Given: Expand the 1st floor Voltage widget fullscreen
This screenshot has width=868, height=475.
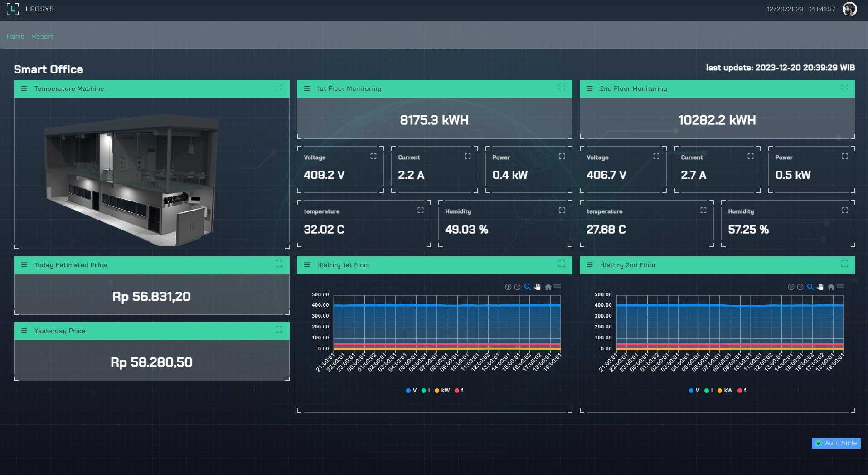Looking at the screenshot, I should pos(373,157).
